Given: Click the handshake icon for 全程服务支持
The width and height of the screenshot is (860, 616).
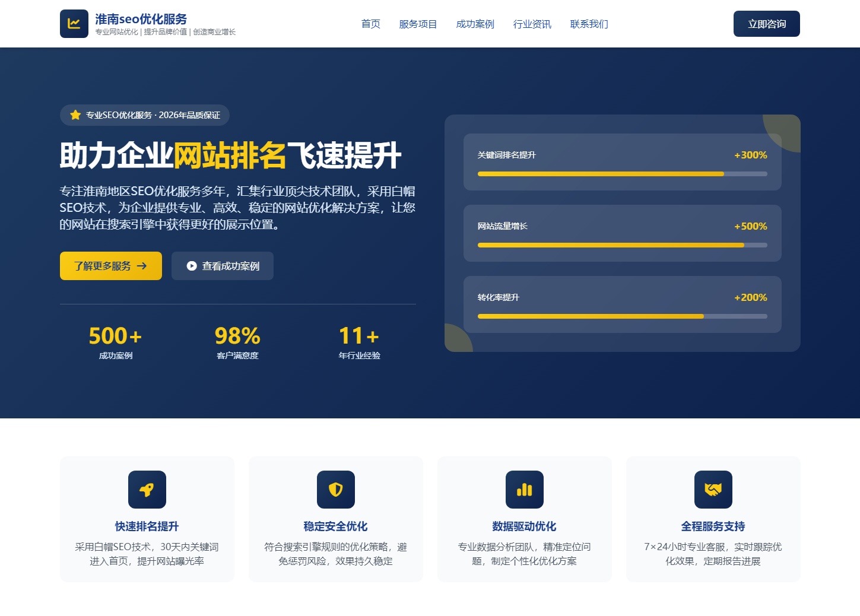Looking at the screenshot, I should coord(713,490).
